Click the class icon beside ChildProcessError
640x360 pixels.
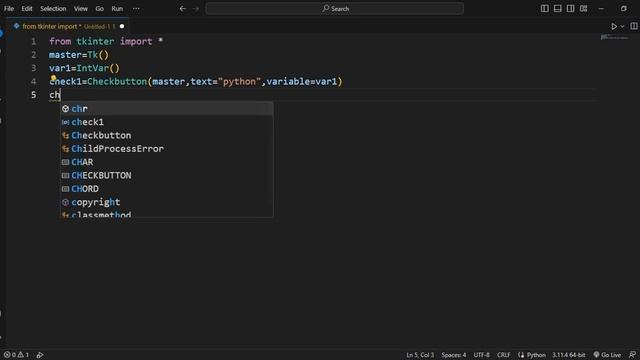click(65, 149)
